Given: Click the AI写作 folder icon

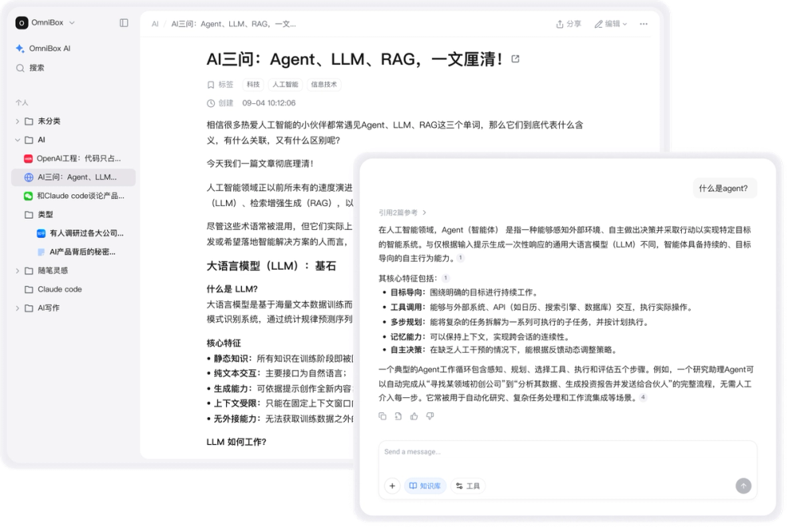Looking at the screenshot, I should pyautogui.click(x=29, y=308).
